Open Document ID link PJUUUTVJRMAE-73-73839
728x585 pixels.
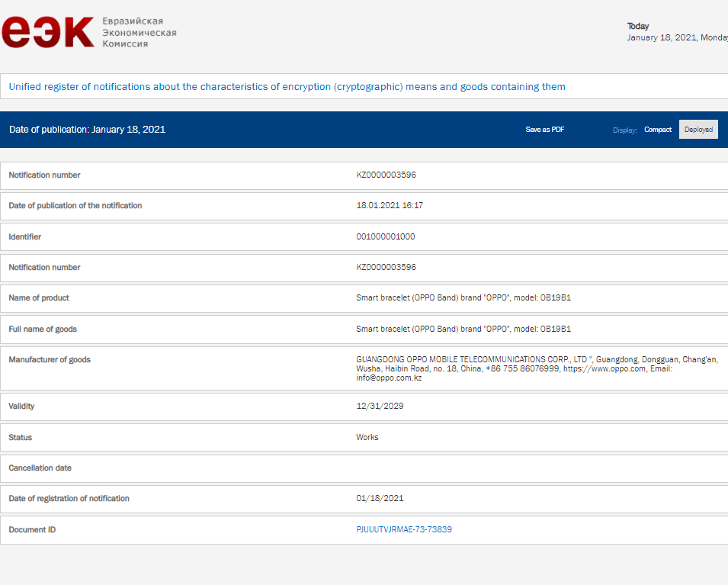click(x=404, y=529)
